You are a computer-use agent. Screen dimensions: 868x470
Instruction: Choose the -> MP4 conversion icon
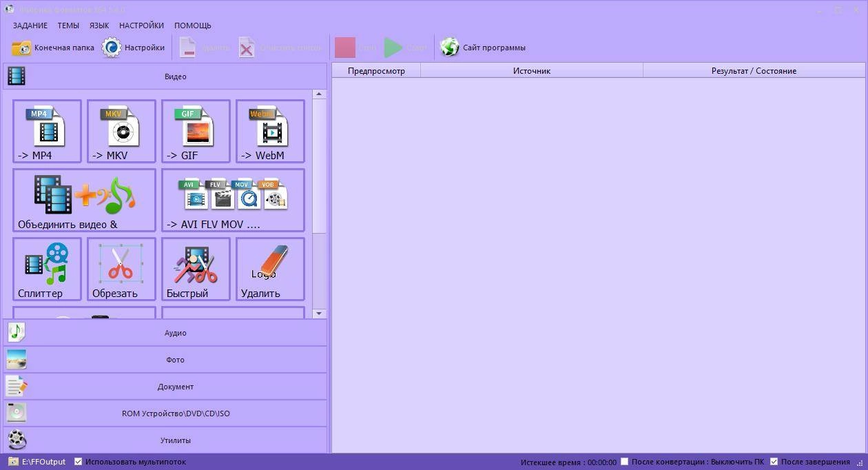47,131
